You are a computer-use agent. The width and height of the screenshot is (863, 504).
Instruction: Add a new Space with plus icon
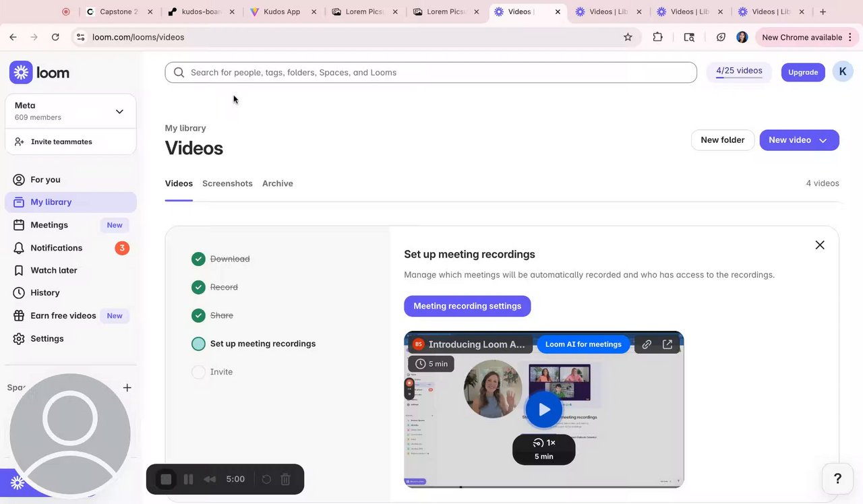(127, 387)
